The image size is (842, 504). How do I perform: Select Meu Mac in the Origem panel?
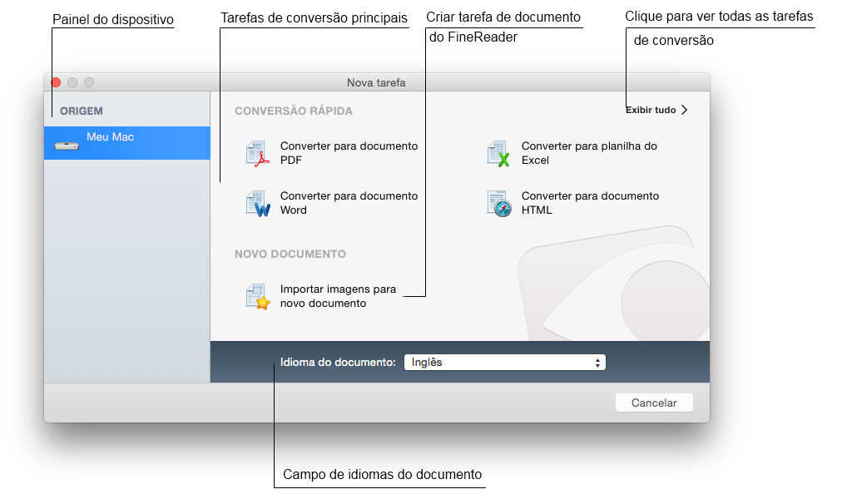[126, 143]
